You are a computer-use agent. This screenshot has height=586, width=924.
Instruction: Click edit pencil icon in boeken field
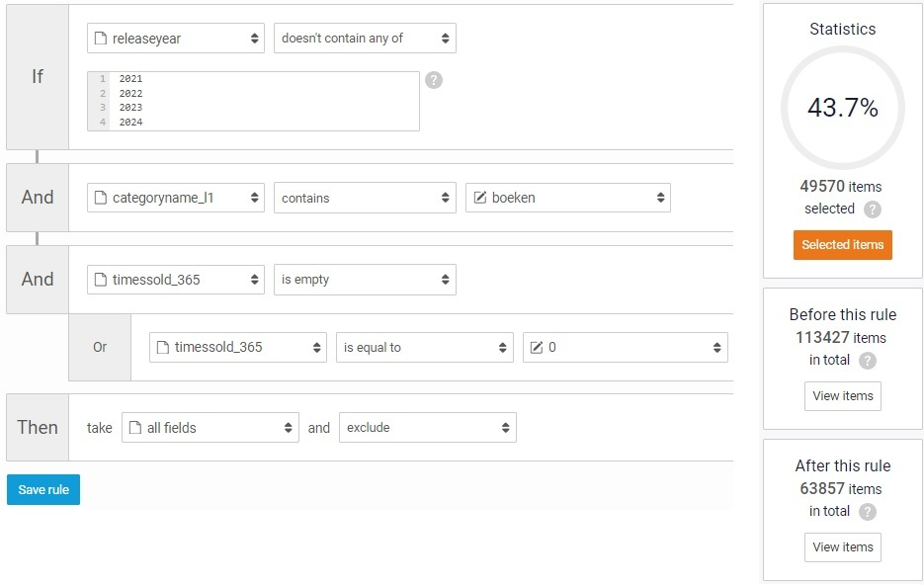[x=480, y=198]
